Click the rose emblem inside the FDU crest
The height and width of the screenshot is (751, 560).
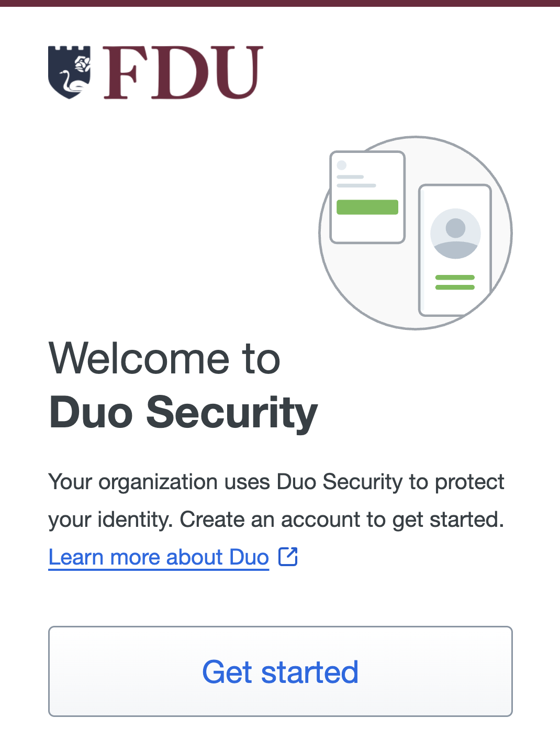click(x=82, y=64)
